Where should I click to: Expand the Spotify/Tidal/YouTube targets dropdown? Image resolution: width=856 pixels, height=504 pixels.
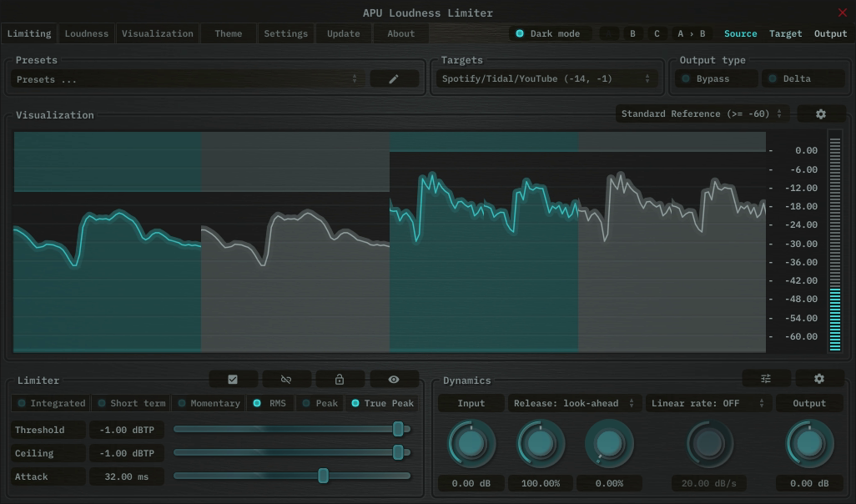pyautogui.click(x=546, y=79)
